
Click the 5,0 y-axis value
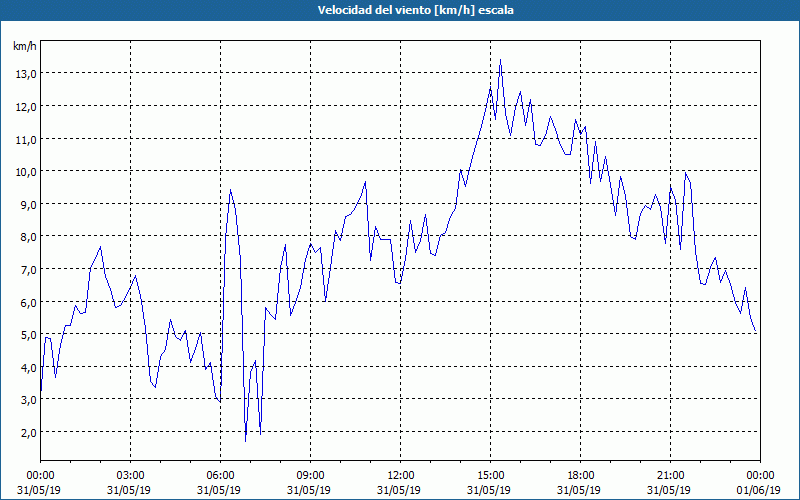(x=29, y=335)
